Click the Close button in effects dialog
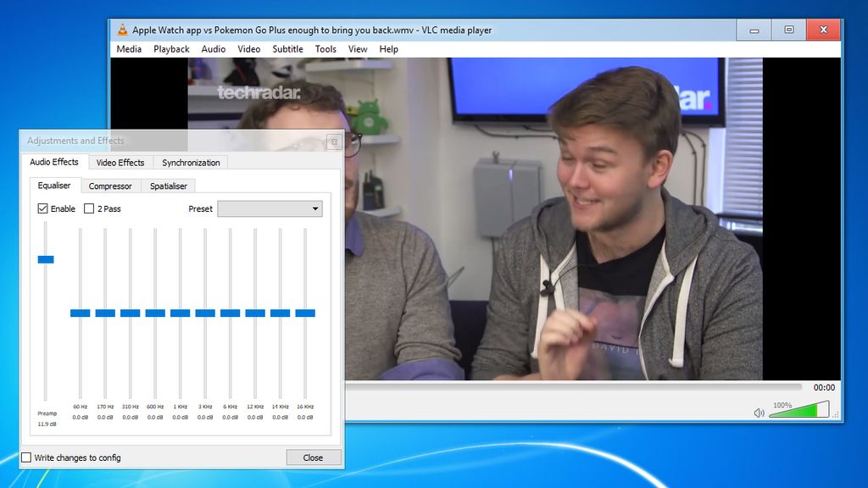 point(313,457)
